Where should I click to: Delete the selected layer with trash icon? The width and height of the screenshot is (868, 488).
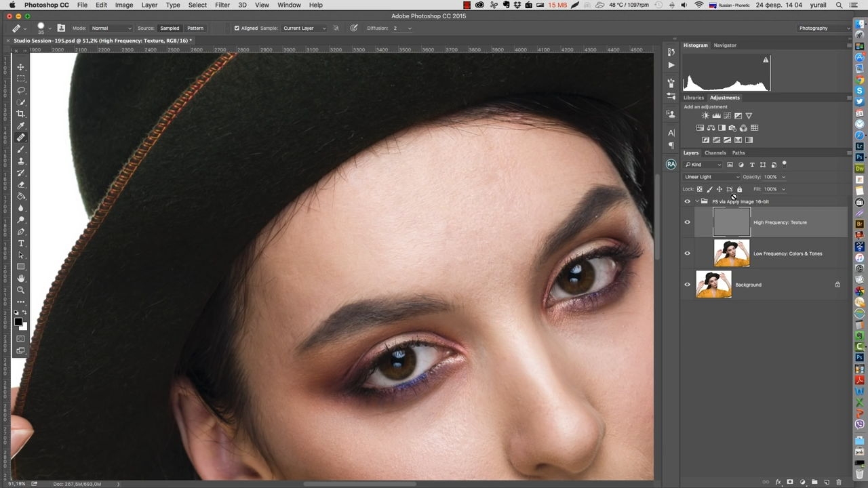(x=839, y=483)
